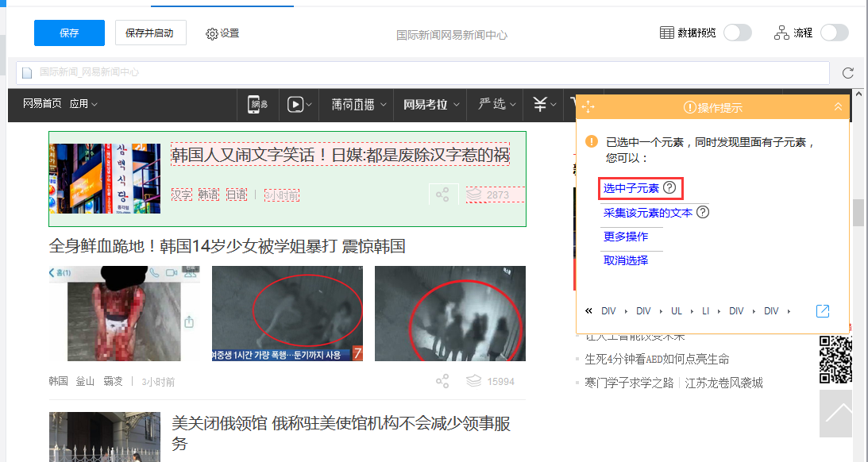Screen dimensions: 868x462
Task: Click the building thumbnail beside 美关闭俄领馆 headline
Action: click(x=105, y=437)
